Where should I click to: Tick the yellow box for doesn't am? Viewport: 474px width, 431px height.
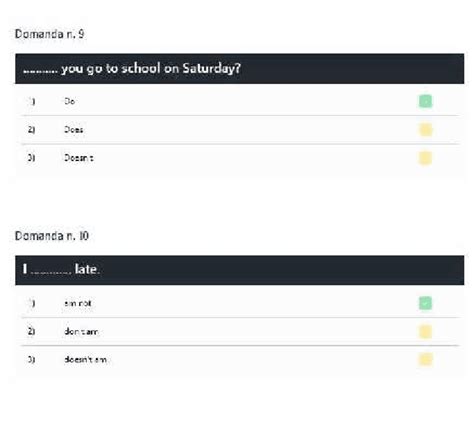click(425, 359)
